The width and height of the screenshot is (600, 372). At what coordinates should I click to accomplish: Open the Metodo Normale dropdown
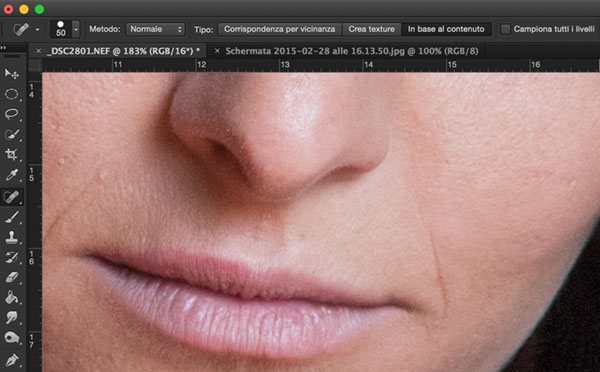155,29
